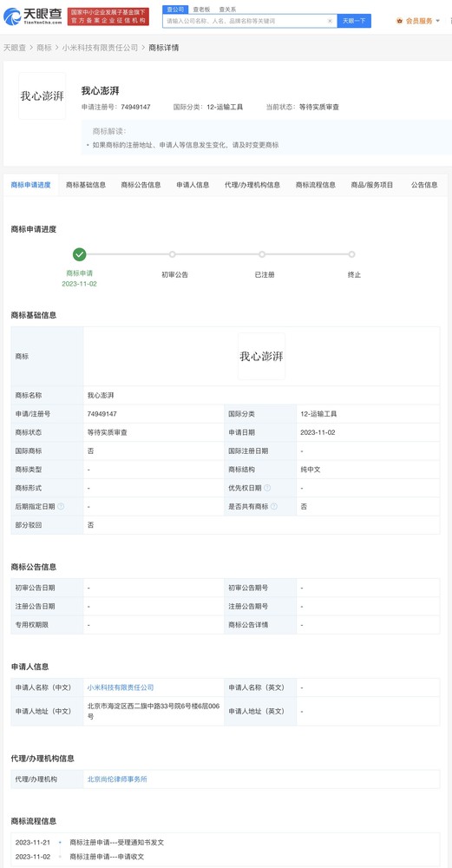Open the 会员服务 dropdown arrow
Viewport: 452px width, 868px height.
tap(437, 21)
